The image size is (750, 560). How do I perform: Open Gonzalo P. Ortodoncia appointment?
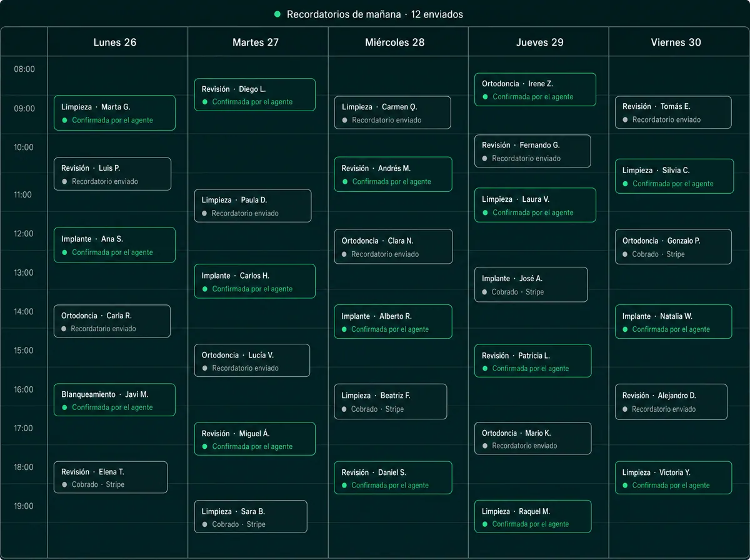click(673, 247)
